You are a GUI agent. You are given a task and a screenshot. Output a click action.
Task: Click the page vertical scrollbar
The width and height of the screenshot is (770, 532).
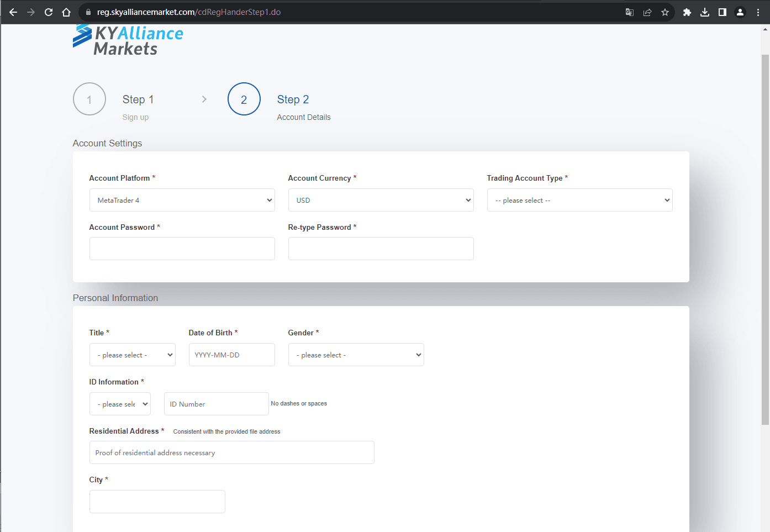point(765,240)
